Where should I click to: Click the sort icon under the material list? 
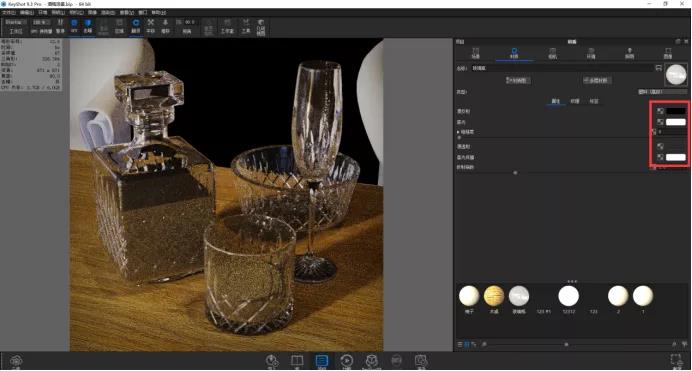coord(474,344)
